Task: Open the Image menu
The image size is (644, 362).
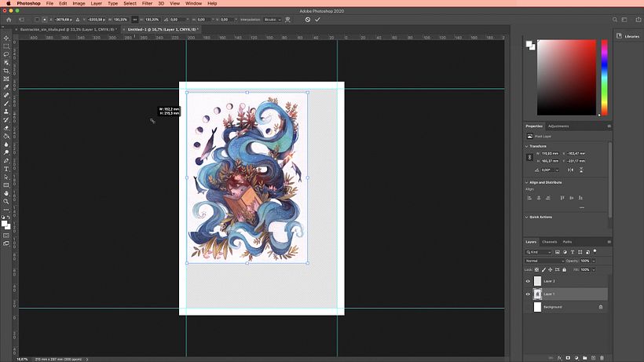Action: [x=79, y=3]
